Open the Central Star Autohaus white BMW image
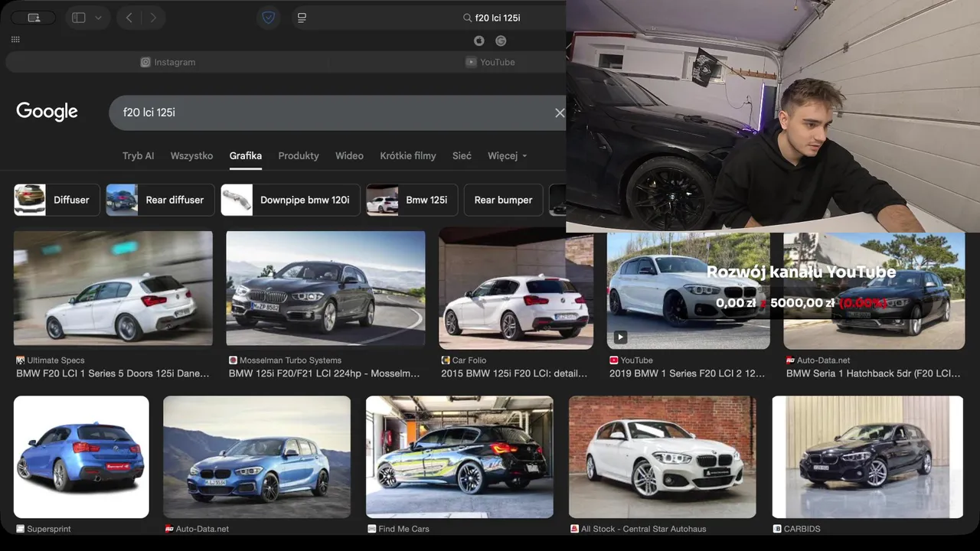Screen dimensions: 980x551 click(662, 457)
